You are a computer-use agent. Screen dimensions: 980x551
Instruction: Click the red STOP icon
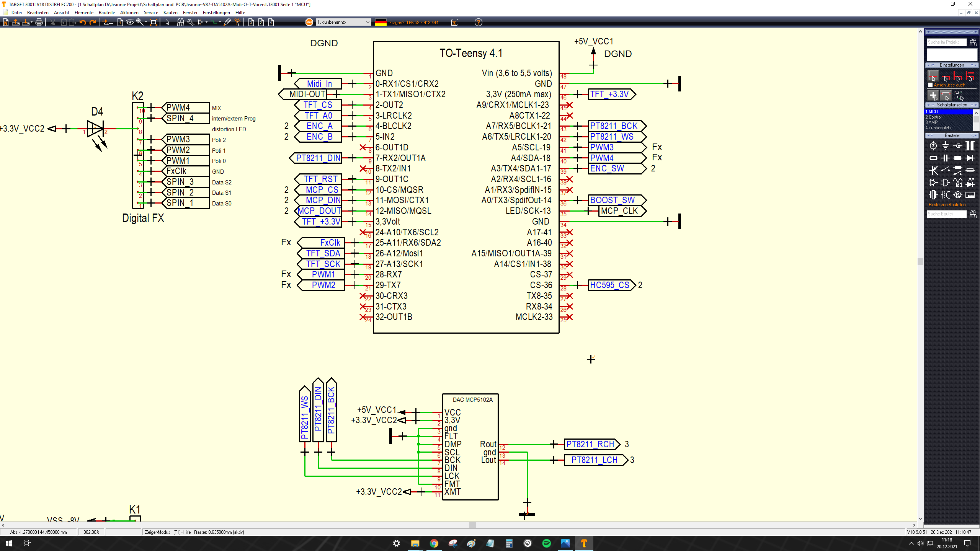point(309,22)
